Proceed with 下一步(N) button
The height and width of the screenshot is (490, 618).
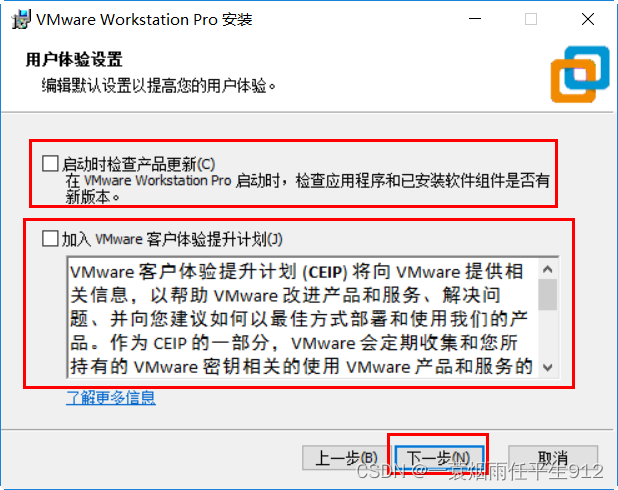click(x=439, y=458)
